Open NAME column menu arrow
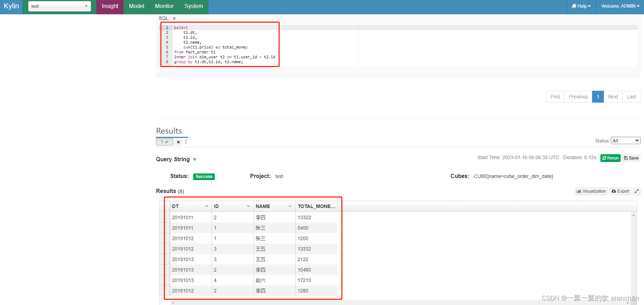644x305 pixels. tap(290, 206)
